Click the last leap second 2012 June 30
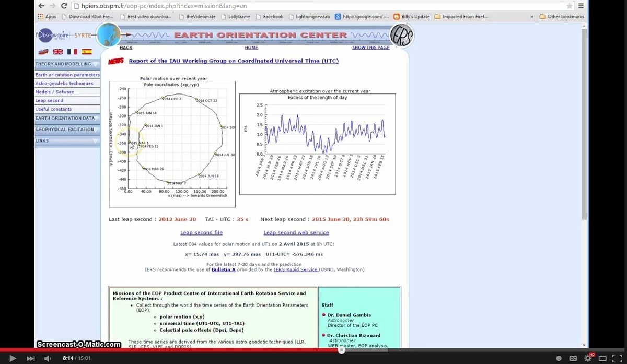This screenshot has height=364, width=627. click(x=178, y=219)
